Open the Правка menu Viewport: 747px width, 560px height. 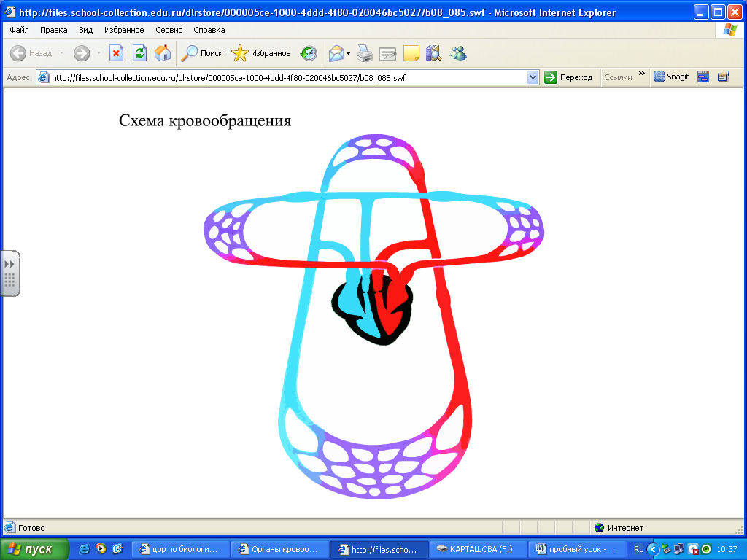point(53,30)
